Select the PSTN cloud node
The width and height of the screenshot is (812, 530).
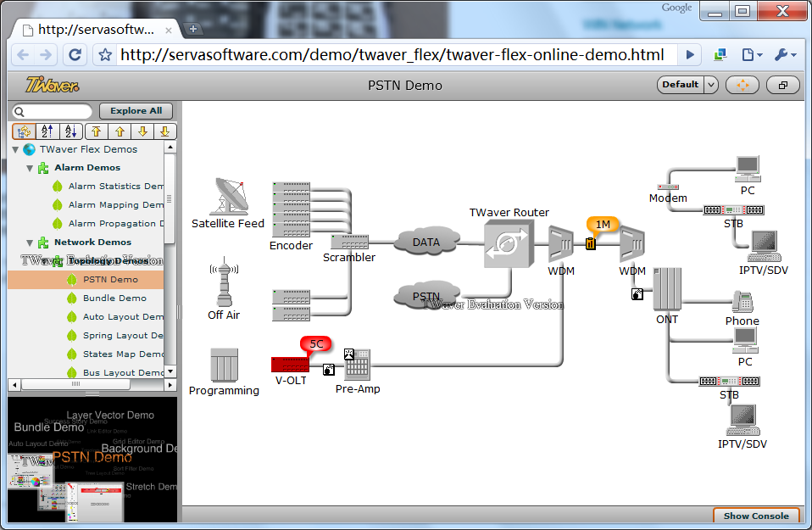coord(426,294)
